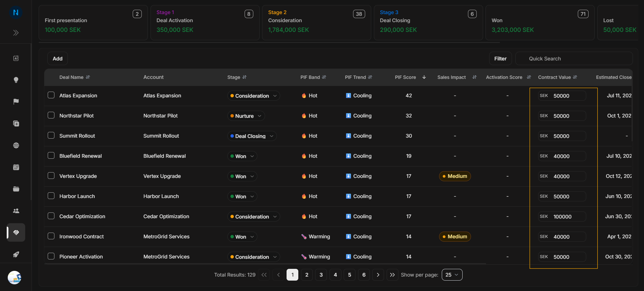
Task: Sort the table by the Deal Name sort icon
Action: [88, 77]
